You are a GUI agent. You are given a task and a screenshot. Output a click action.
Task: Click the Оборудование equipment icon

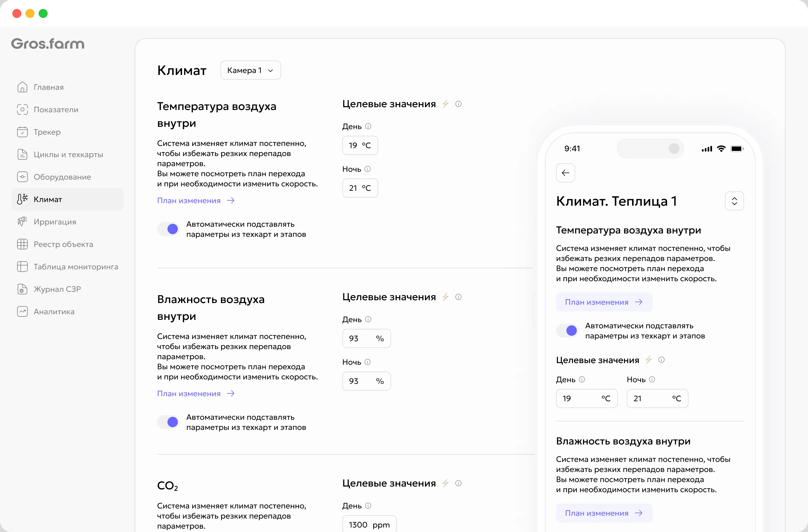22,177
